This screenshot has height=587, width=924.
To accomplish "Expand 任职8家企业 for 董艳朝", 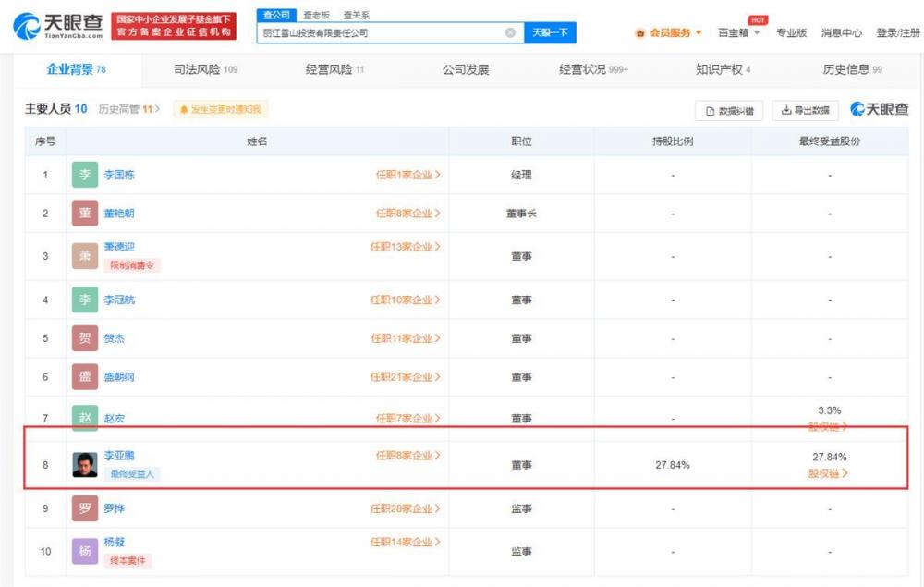I will [x=407, y=214].
